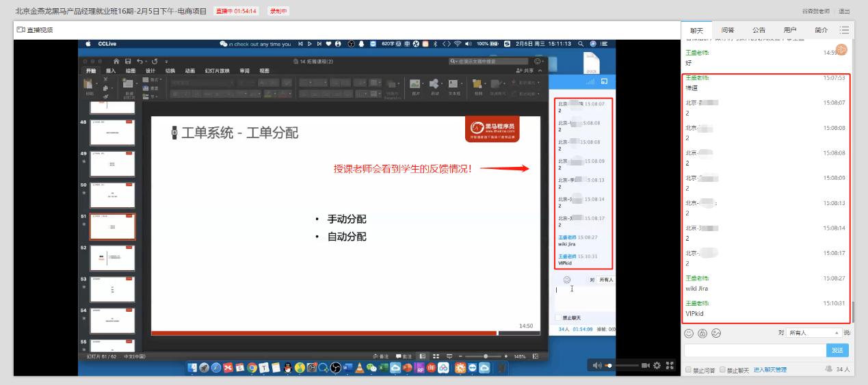Enable 禁止聊天 checkbox in right panel
Image resolution: width=868 pixels, height=385 pixels.
pyautogui.click(x=722, y=370)
